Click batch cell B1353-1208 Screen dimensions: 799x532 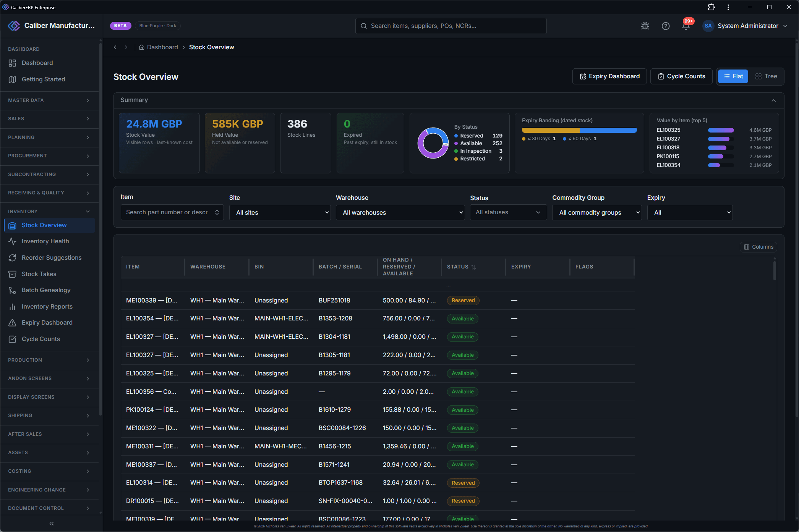click(335, 319)
